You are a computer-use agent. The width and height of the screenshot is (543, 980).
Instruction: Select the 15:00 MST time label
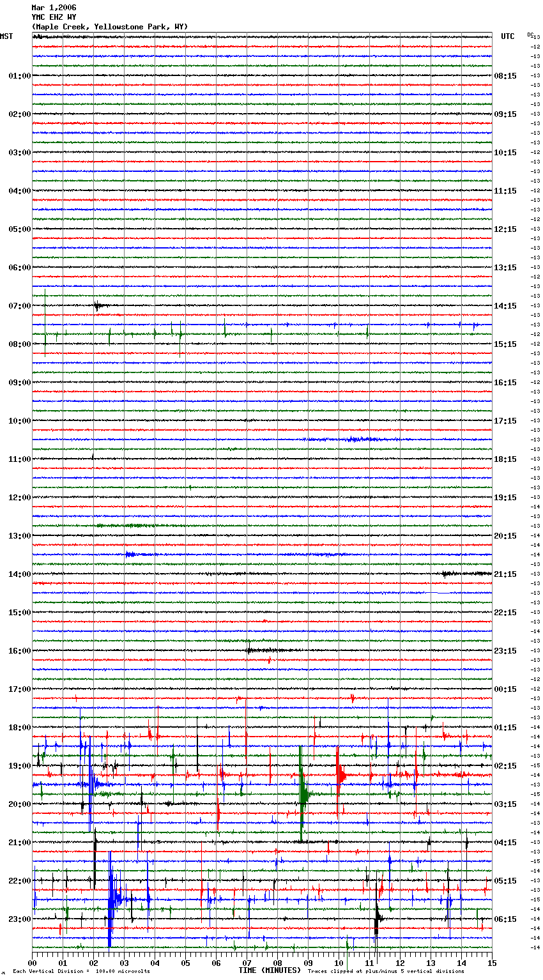[20, 613]
